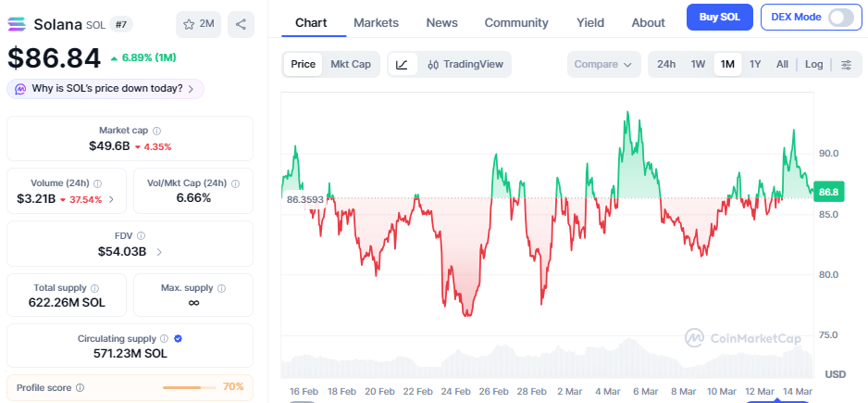Click the Market cap info icon
The image size is (868, 403).
click(x=156, y=131)
